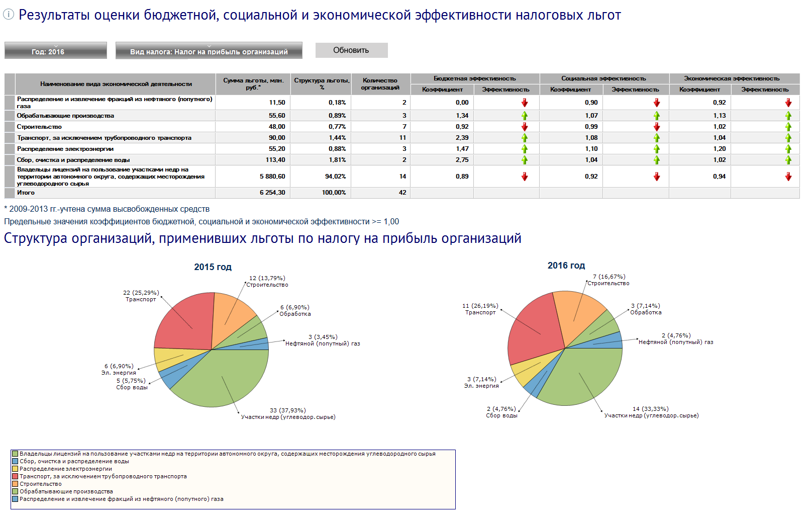Click economic efficiency green arrow in Строительство row
Image resolution: width=812 pixels, height=520 pixels.
[788, 127]
